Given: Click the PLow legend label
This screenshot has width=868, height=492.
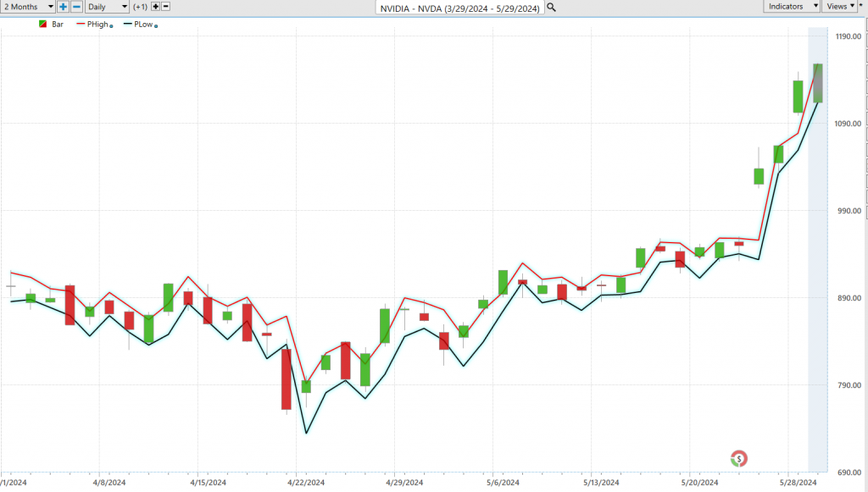Looking at the screenshot, I should pos(143,25).
